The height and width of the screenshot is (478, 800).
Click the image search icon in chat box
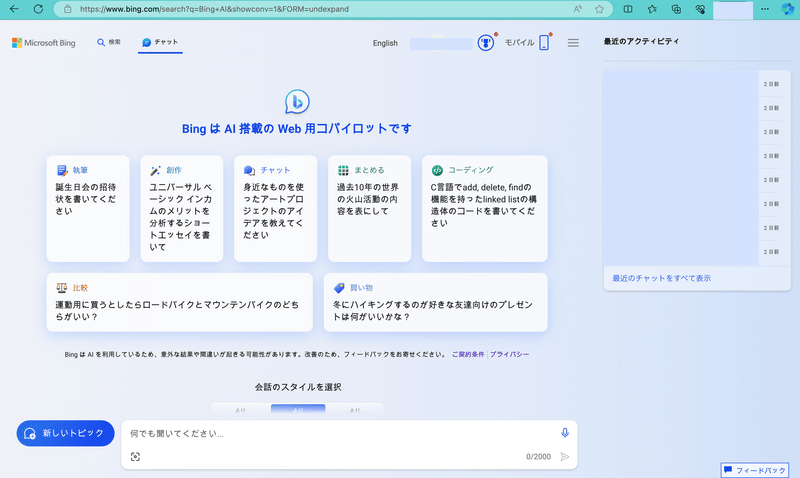click(135, 457)
